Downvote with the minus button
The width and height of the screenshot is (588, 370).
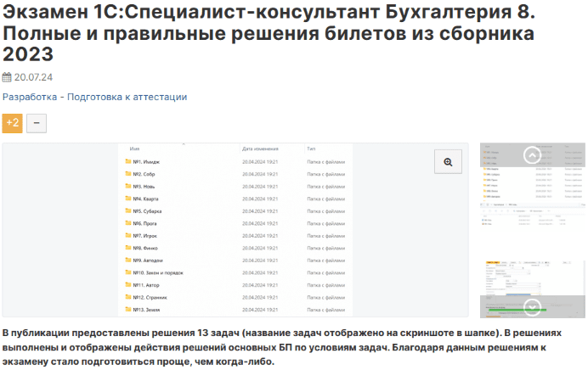pyautogui.click(x=37, y=123)
